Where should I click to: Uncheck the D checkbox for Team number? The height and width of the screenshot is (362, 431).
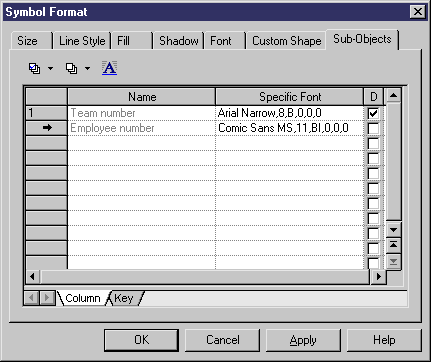(x=373, y=113)
